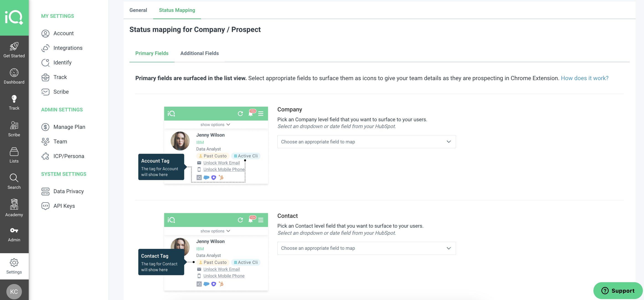Click the Search icon in the sidebar

coord(14,181)
